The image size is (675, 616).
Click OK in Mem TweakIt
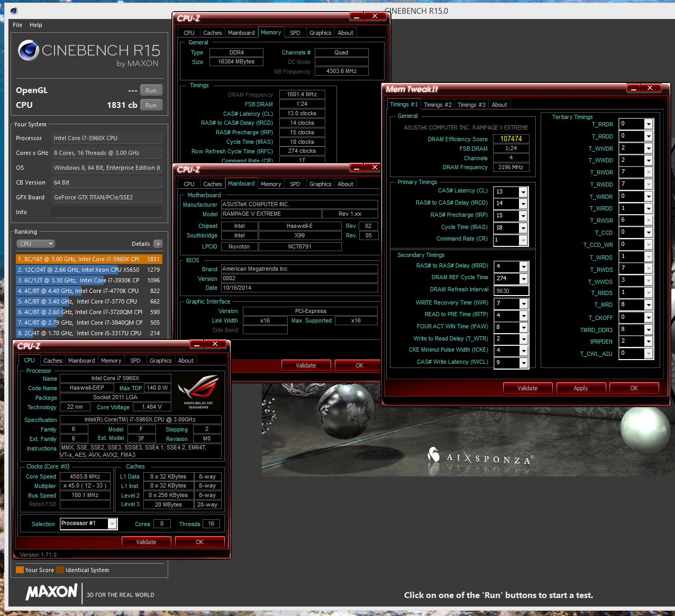pos(634,388)
